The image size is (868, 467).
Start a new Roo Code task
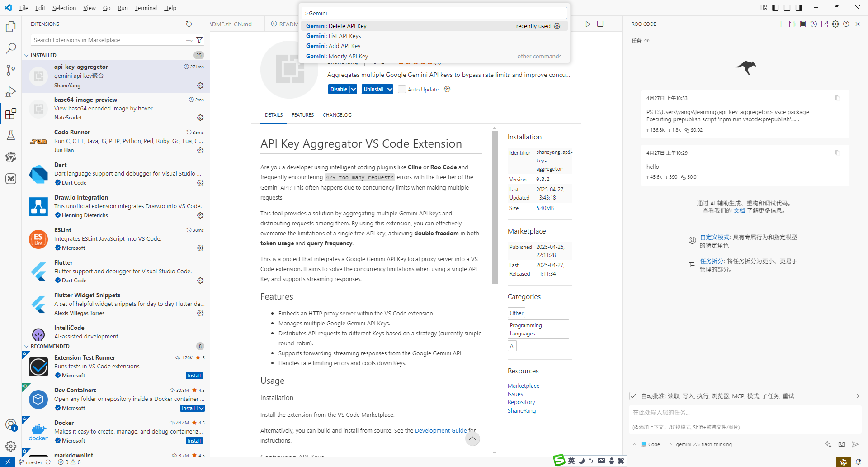tap(781, 24)
